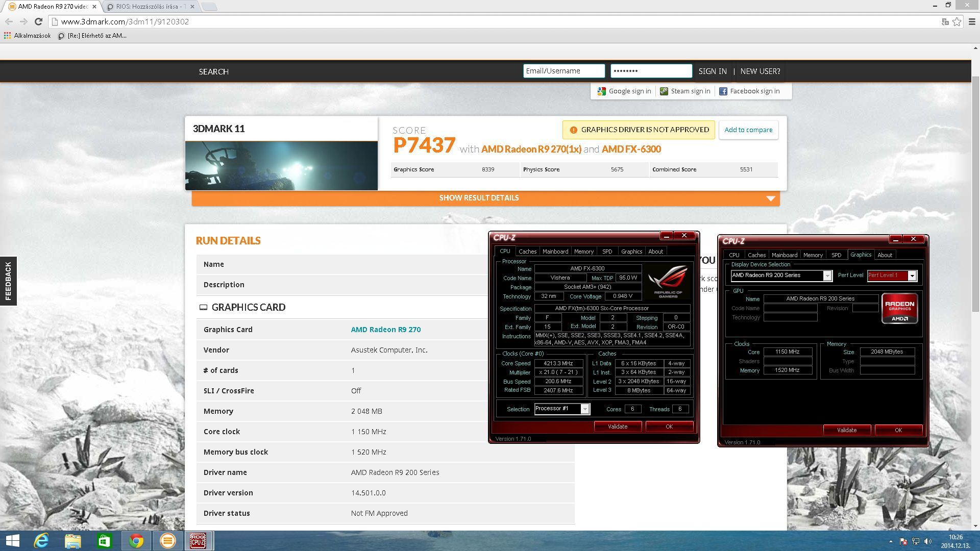Open Windows Store taskbar icon
This screenshot has width=980, height=551.
point(104,541)
